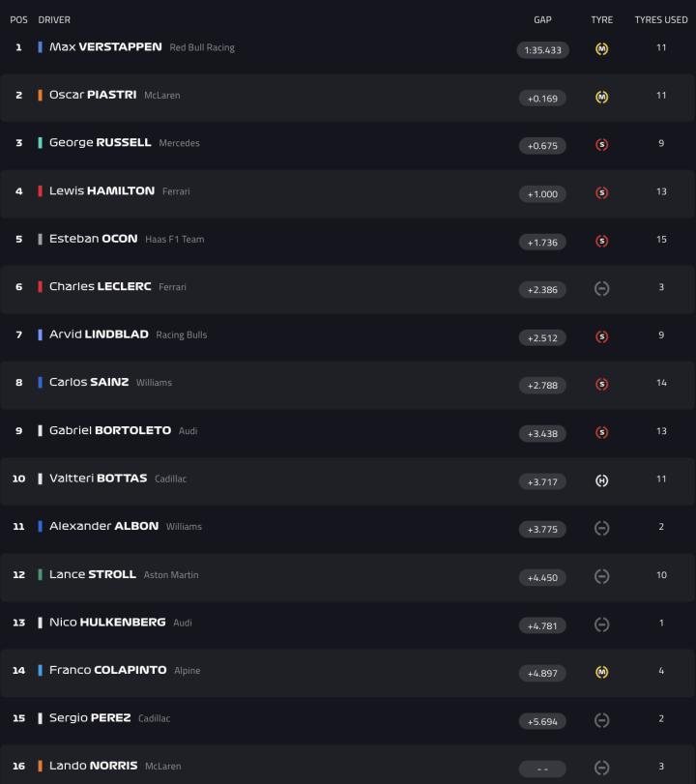Click Verstappen's medium tyre compound icon
696x784 pixels.
point(601,48)
